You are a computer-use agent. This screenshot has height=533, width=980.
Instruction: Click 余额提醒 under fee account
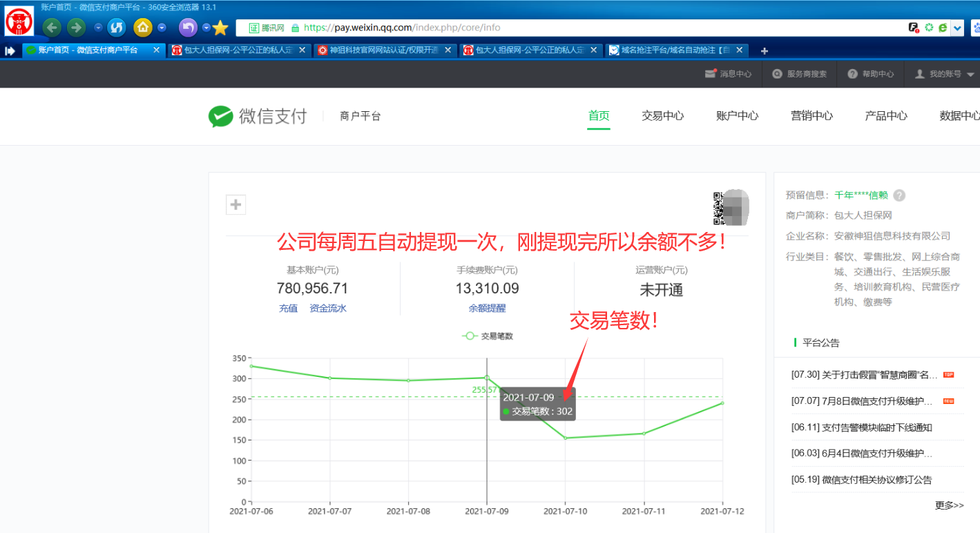(487, 309)
